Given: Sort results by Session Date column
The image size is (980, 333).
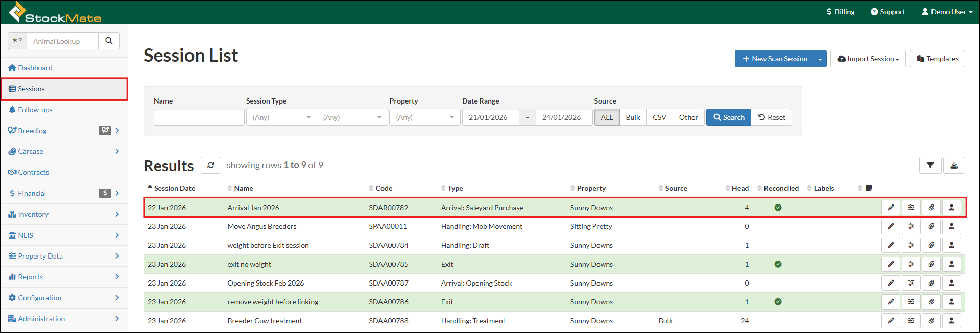Looking at the screenshot, I should [174, 188].
